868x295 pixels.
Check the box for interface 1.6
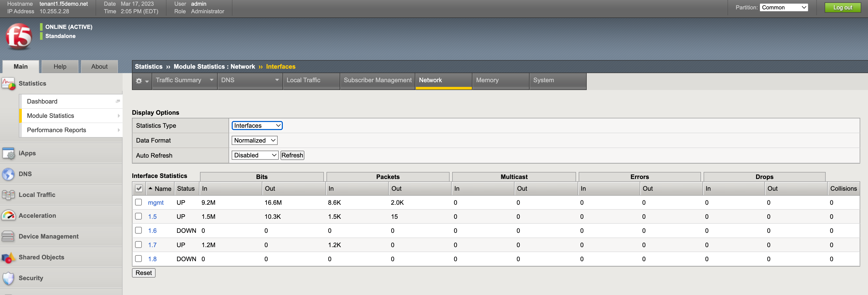pyautogui.click(x=138, y=230)
